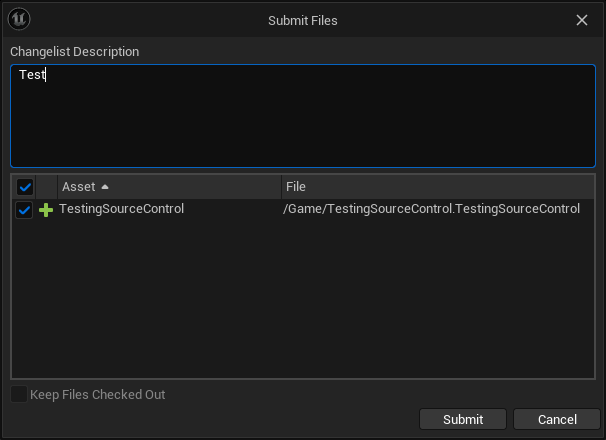The height and width of the screenshot is (440, 606).
Task: Uncheck the TestingSourceControl row checkbox
Action: (x=25, y=210)
